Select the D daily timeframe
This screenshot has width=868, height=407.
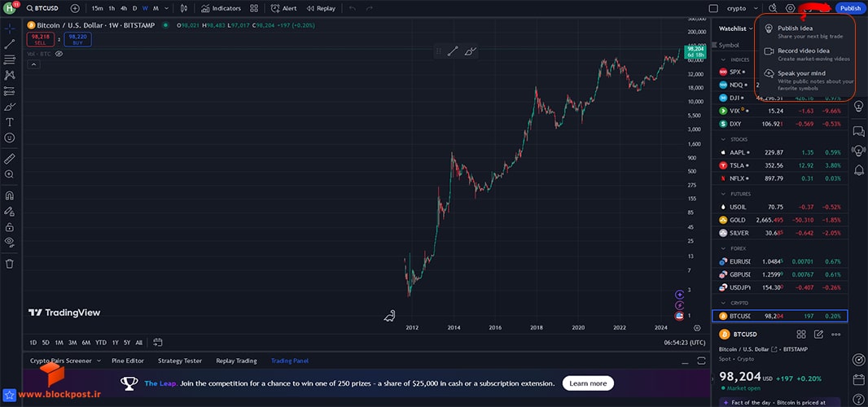(x=134, y=8)
